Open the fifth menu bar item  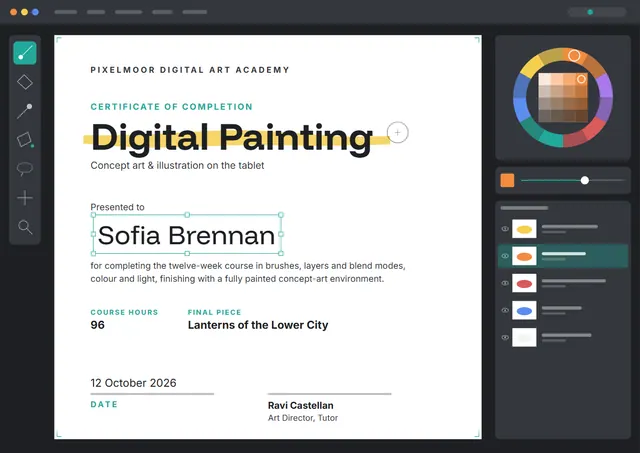(x=195, y=12)
